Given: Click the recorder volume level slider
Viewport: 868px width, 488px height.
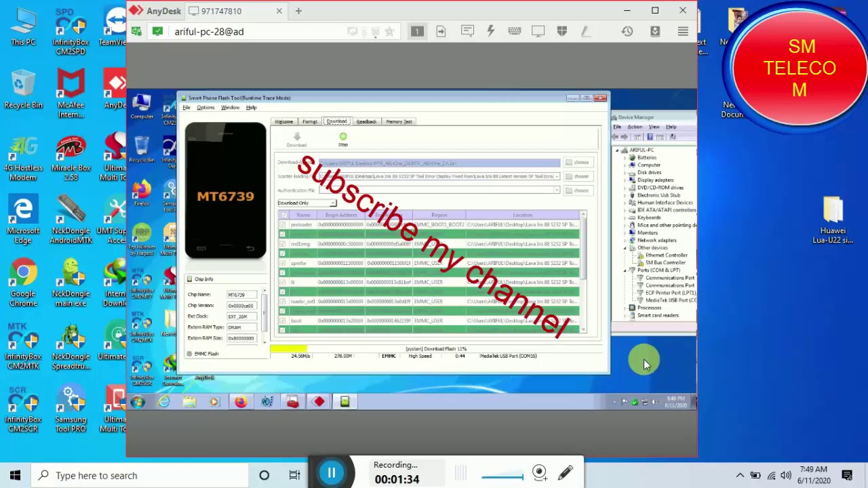Looking at the screenshot, I should (502, 477).
